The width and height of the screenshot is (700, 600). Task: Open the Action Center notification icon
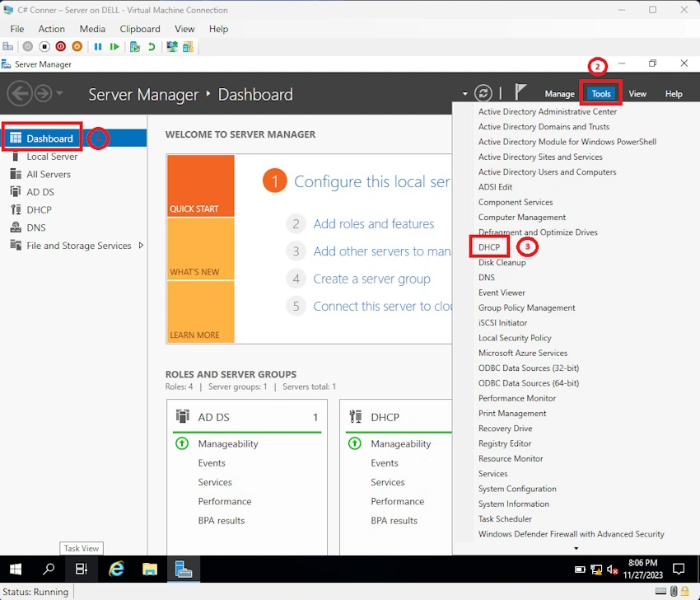pyautogui.click(x=679, y=570)
